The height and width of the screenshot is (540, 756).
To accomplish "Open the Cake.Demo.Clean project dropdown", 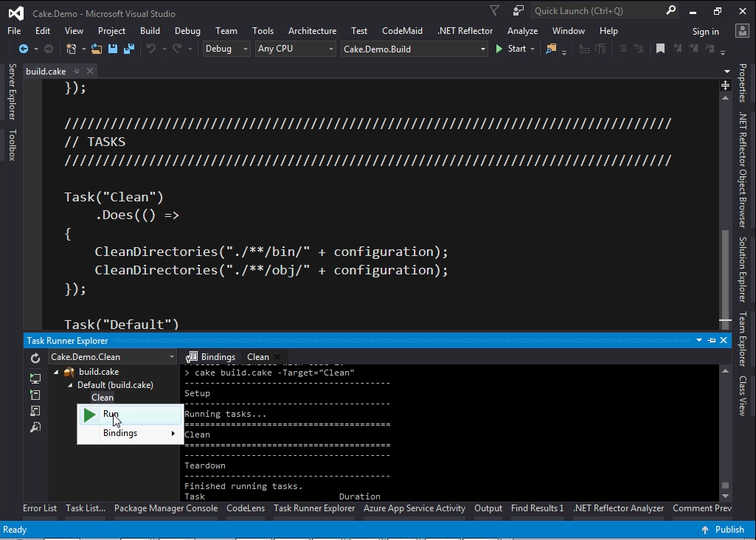I will tap(112, 357).
